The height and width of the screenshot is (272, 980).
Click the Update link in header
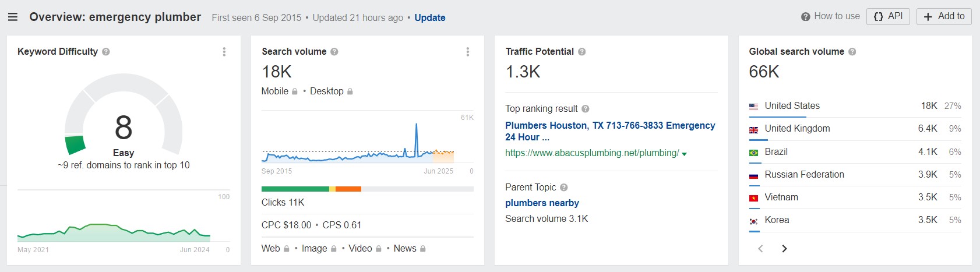click(x=430, y=17)
